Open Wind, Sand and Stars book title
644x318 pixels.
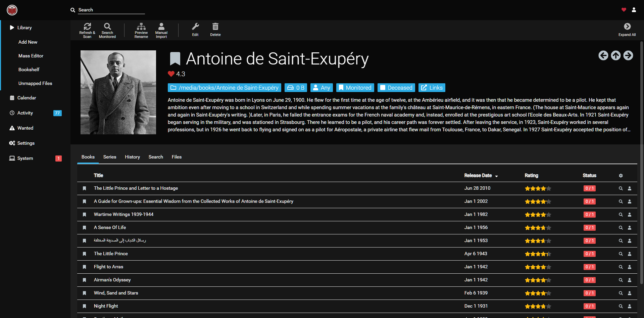pyautogui.click(x=116, y=293)
